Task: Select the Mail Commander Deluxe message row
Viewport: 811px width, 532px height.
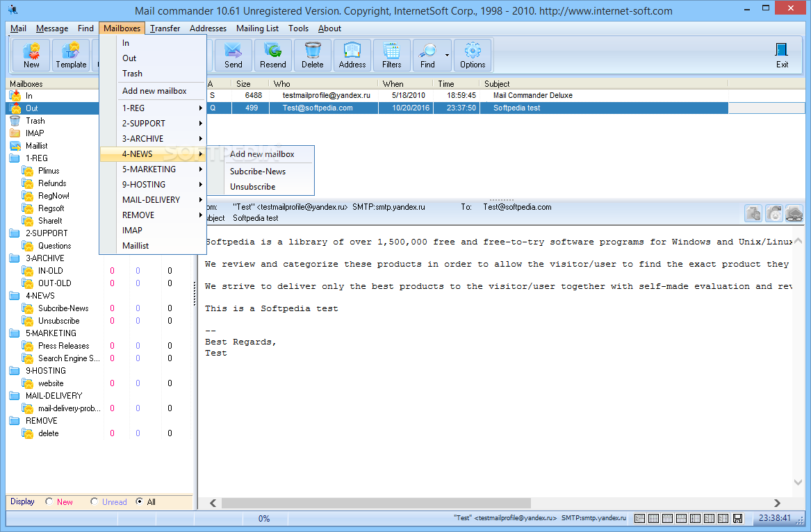Action: pyautogui.click(x=467, y=96)
